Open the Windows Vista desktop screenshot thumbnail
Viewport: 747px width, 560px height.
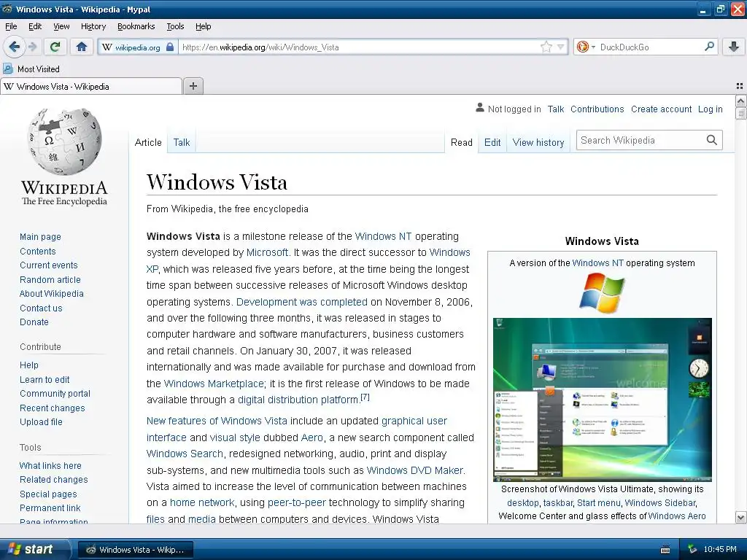[x=602, y=400]
